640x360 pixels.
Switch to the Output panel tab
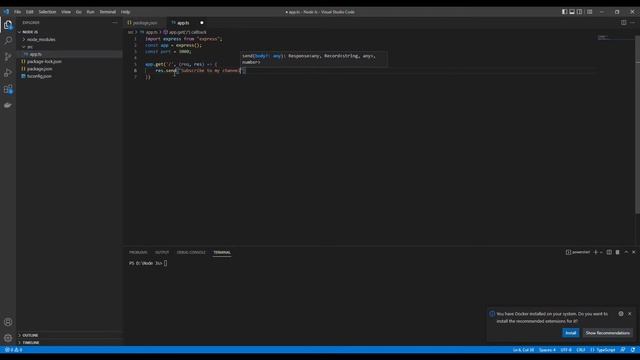[x=162, y=252]
